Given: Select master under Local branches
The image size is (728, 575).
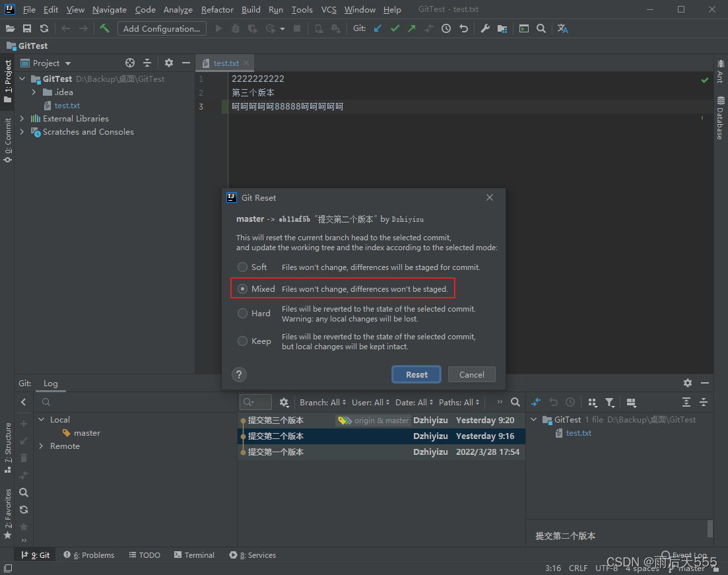Looking at the screenshot, I should point(87,433).
